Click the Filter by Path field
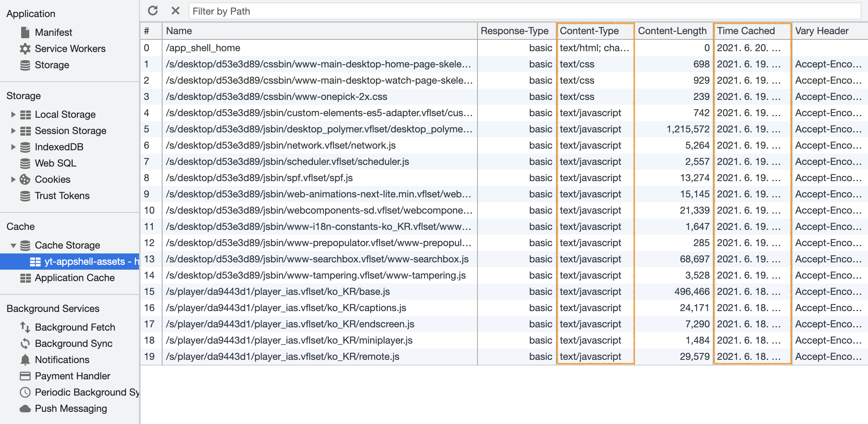 (x=524, y=11)
